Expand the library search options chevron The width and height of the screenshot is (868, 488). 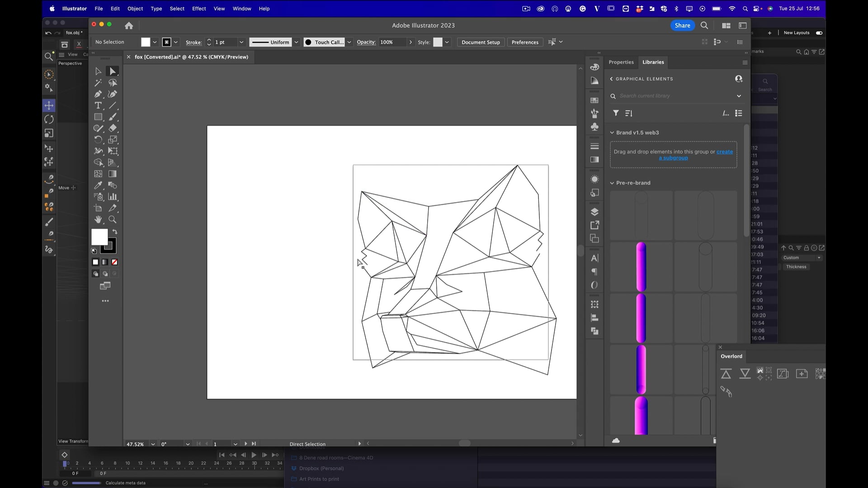739,96
